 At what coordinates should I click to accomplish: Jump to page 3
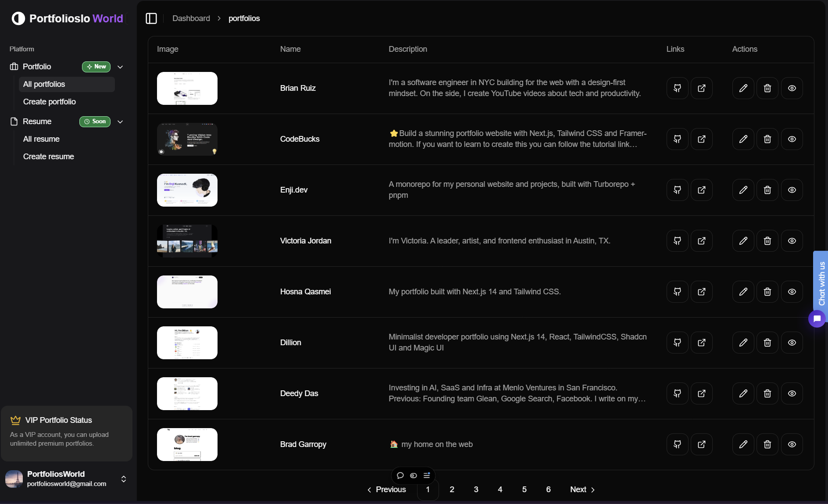point(476,490)
